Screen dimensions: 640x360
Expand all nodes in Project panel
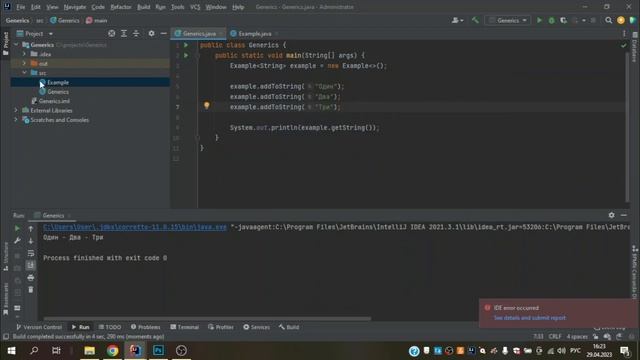124,33
